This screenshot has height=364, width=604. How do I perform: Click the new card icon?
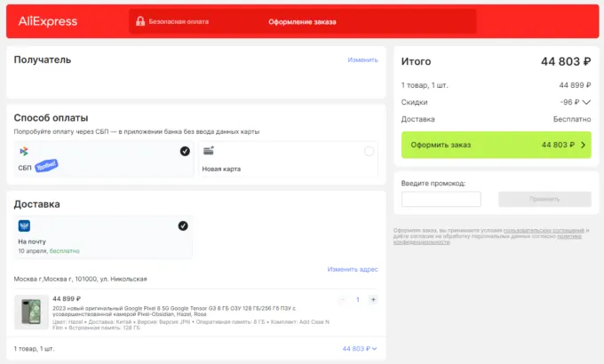tap(209, 152)
